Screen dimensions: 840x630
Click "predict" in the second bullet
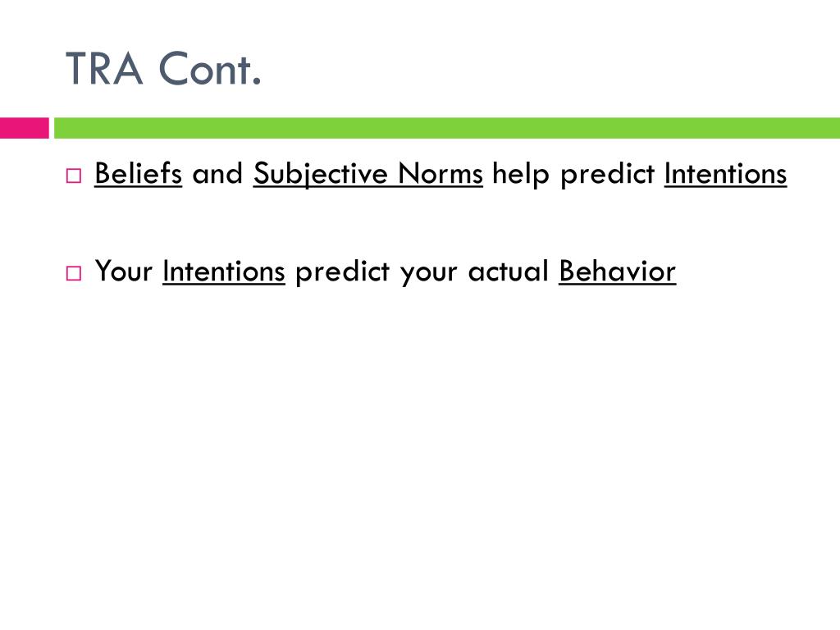[x=342, y=272]
